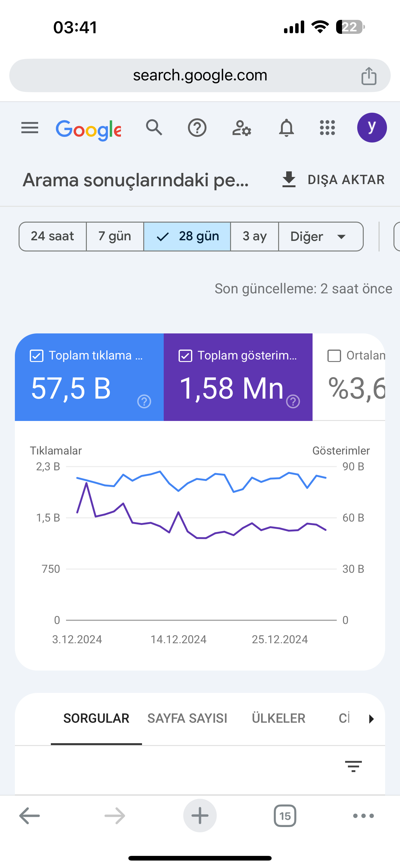Switch to the ÜLKELER tab
Image resolution: width=400 pixels, height=868 pixels.
(278, 718)
